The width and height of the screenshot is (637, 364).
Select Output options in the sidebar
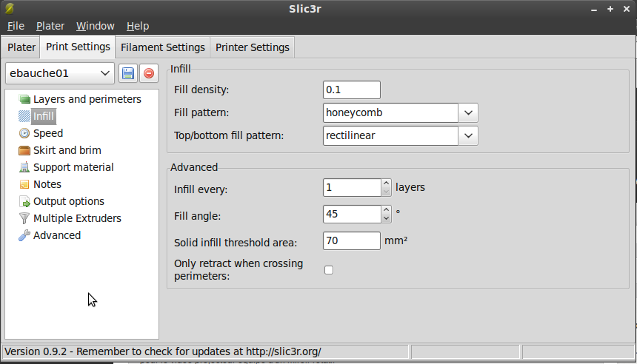click(x=68, y=201)
